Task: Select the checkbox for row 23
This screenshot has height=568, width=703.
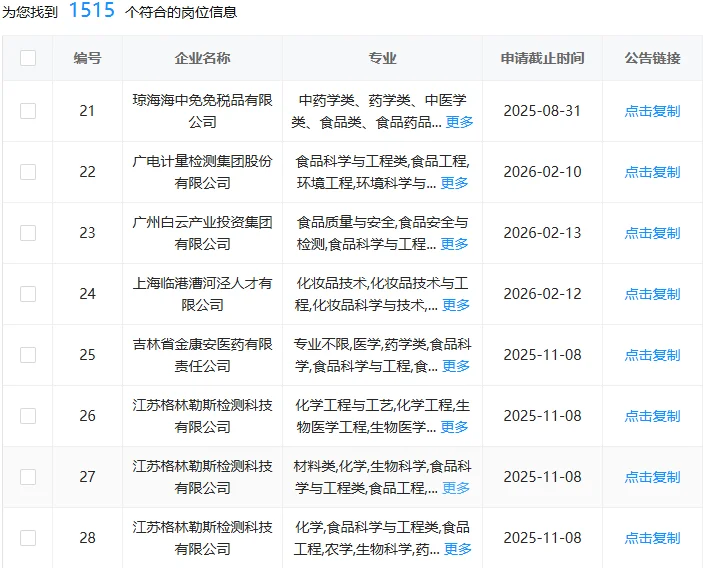Action: [x=28, y=233]
